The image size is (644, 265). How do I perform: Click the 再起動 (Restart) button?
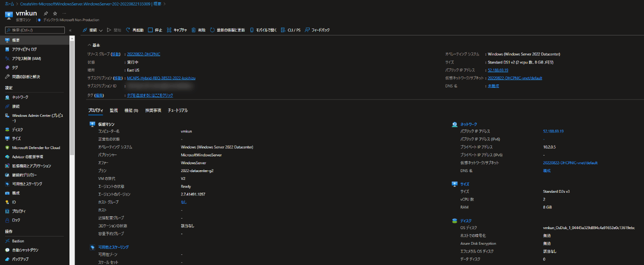(134, 30)
